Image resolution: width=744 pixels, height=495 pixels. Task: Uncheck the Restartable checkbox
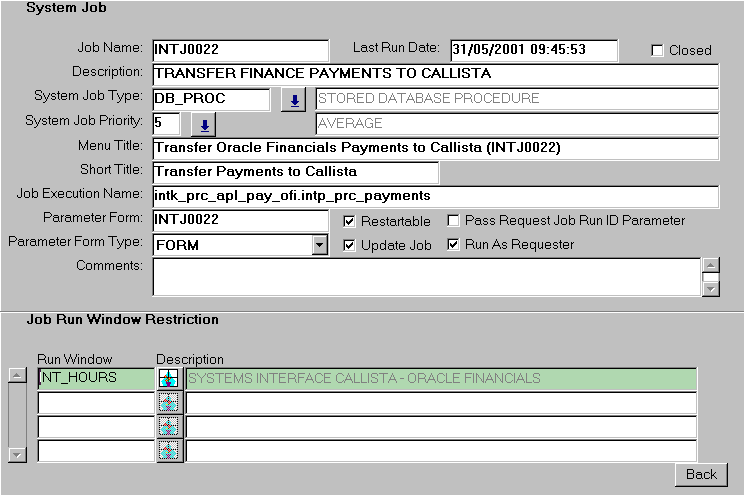(350, 221)
